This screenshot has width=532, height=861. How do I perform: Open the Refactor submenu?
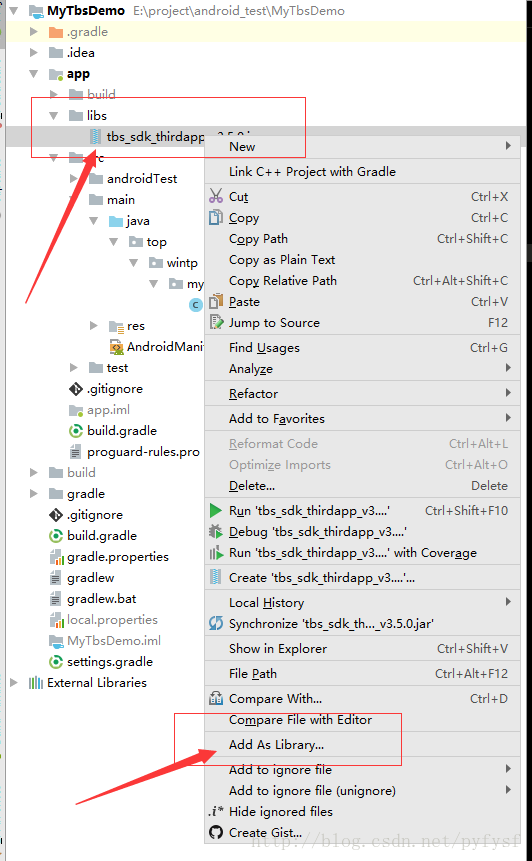(362, 394)
